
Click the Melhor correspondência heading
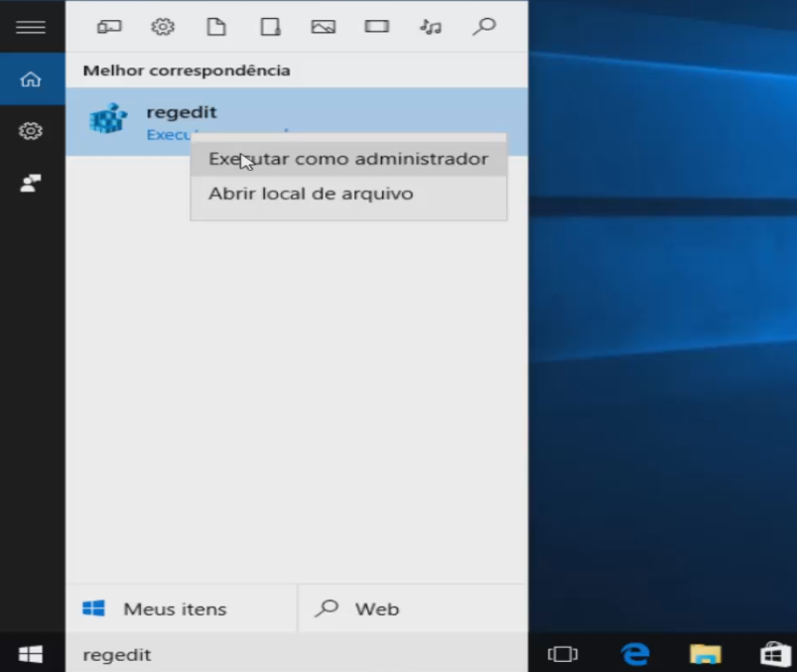[x=187, y=70]
